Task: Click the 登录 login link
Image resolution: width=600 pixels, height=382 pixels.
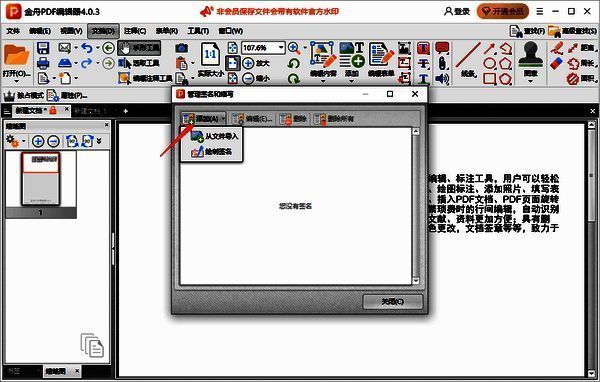Action: [457, 11]
